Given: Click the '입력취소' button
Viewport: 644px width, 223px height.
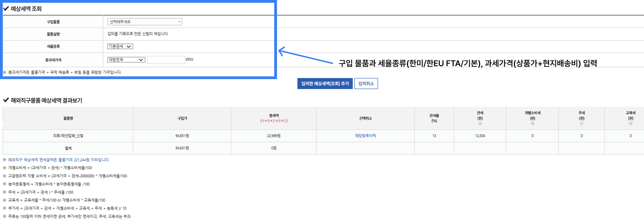Looking at the screenshot, I should (x=366, y=84).
